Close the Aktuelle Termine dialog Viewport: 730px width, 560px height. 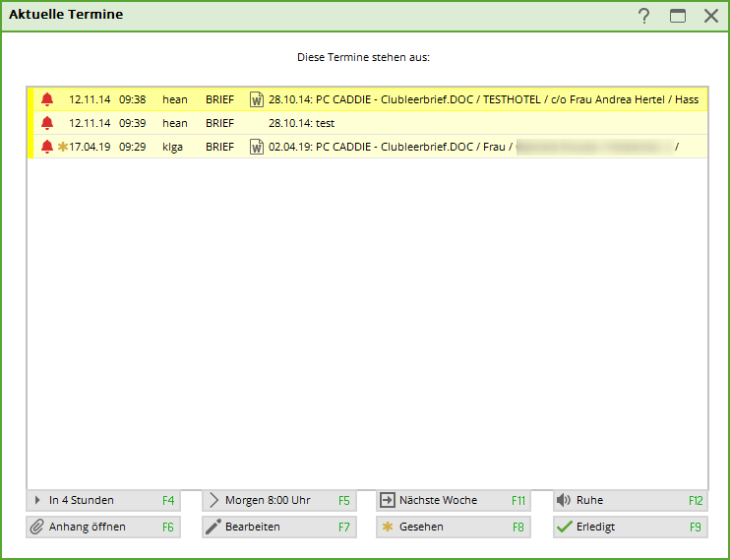[710, 16]
